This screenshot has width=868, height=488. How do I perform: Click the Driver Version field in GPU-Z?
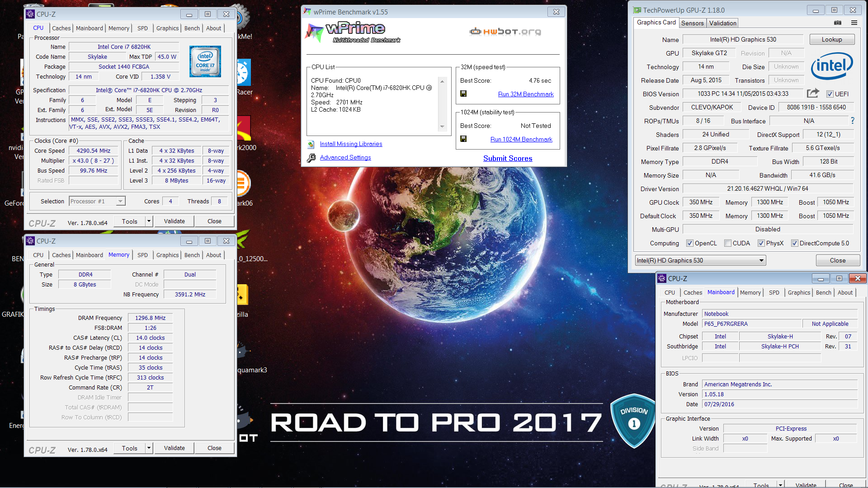coord(767,188)
